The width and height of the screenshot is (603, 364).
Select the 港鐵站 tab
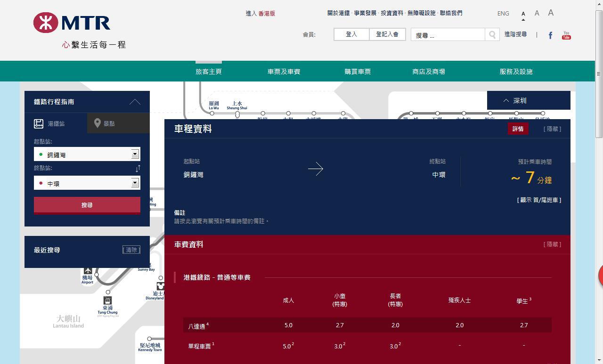click(56, 123)
